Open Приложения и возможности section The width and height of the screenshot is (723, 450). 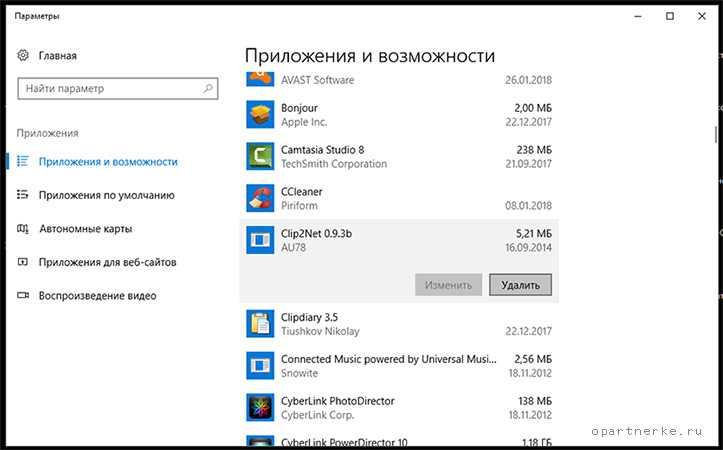[108, 162]
